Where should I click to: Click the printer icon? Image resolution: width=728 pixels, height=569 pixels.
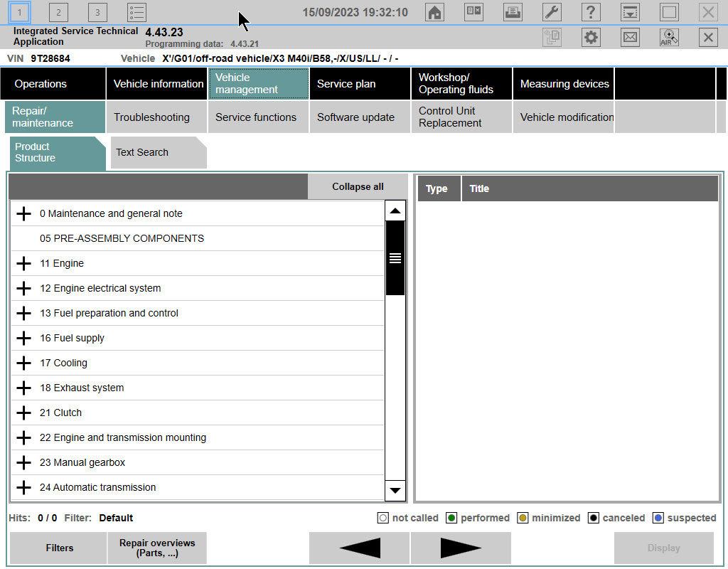point(513,12)
